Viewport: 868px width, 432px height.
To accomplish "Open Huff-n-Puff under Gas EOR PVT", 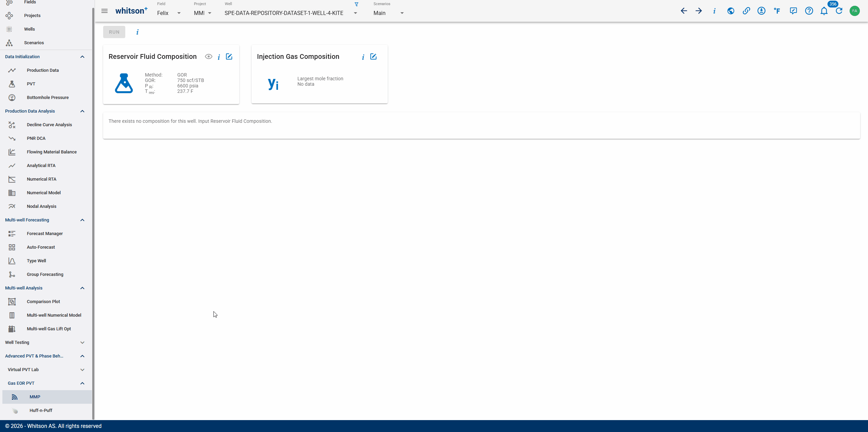I will tap(47, 411).
